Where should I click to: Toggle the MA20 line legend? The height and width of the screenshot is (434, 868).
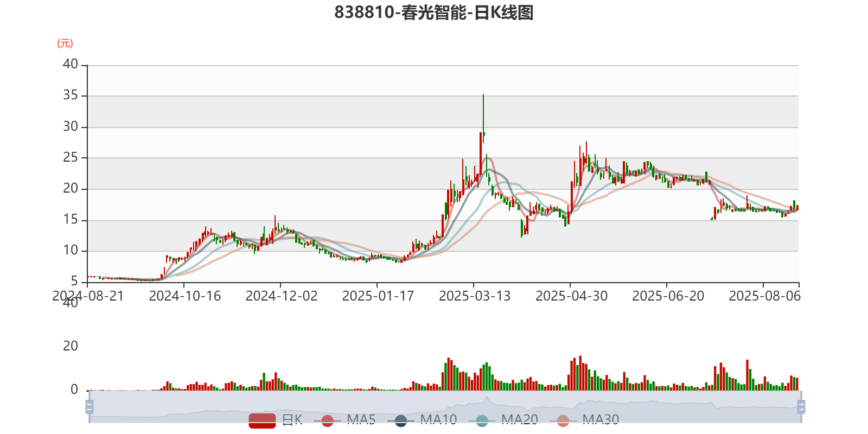[503, 420]
